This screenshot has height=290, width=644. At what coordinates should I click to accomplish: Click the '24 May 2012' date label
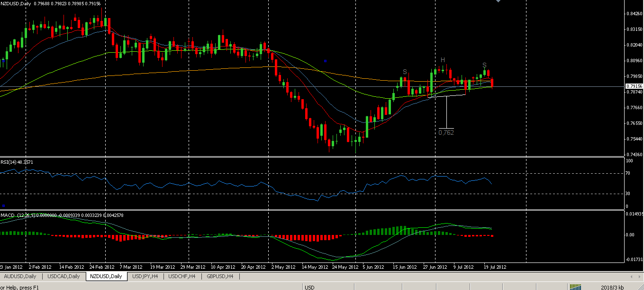coord(345,267)
